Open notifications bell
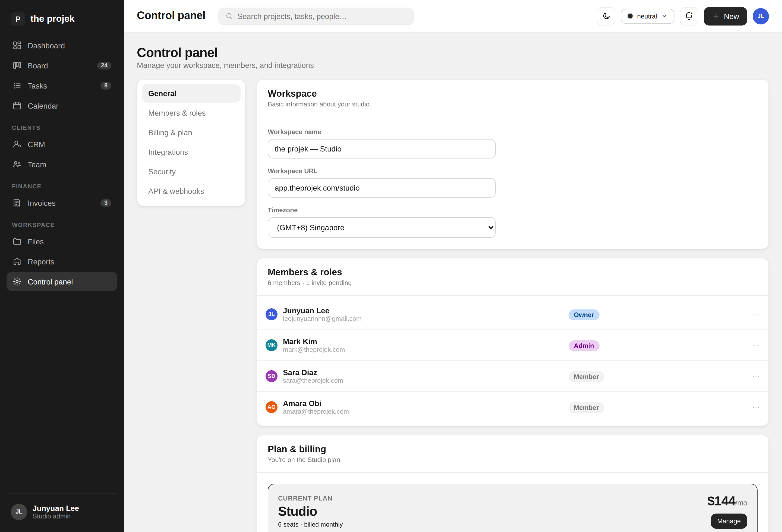The image size is (782, 532). [689, 16]
